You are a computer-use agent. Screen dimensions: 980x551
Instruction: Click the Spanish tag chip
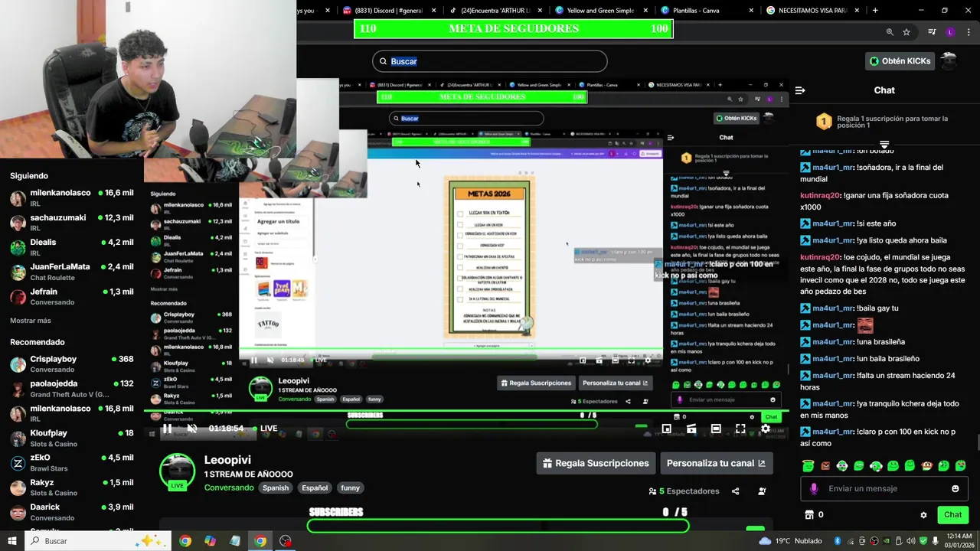click(x=276, y=487)
